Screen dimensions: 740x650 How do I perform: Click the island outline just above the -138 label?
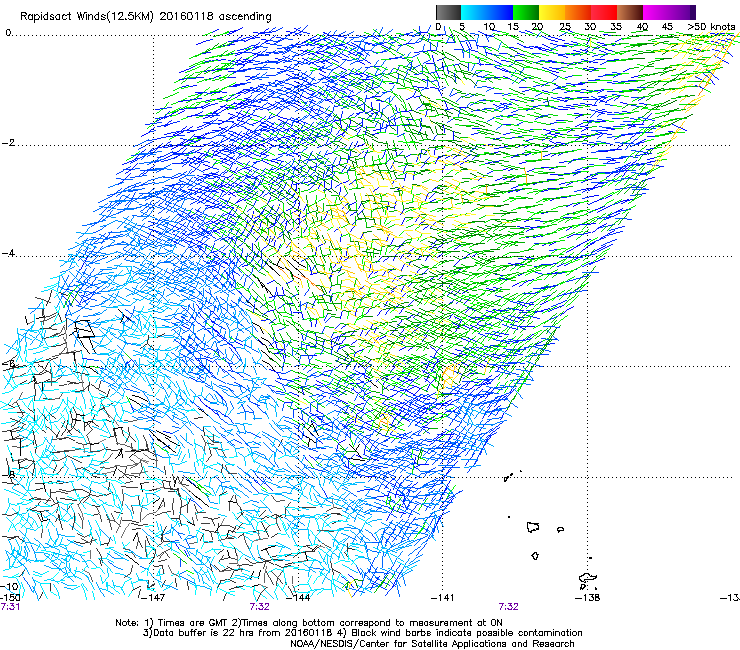(588, 578)
